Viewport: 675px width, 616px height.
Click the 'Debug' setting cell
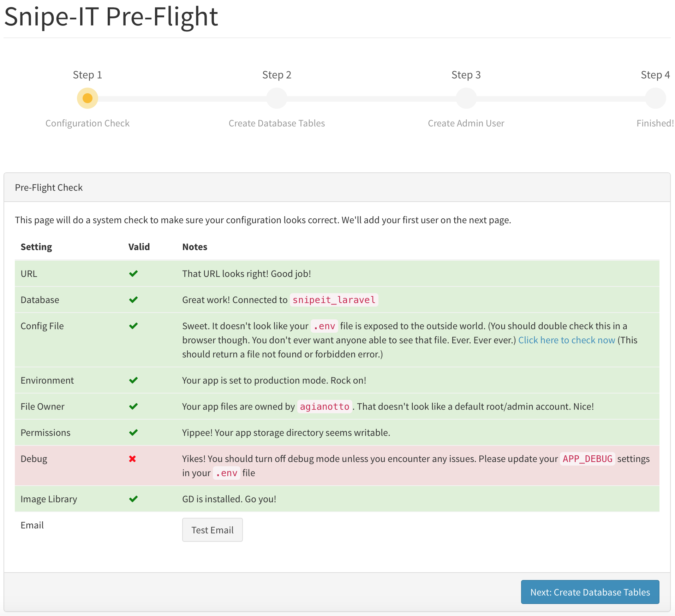coord(34,459)
